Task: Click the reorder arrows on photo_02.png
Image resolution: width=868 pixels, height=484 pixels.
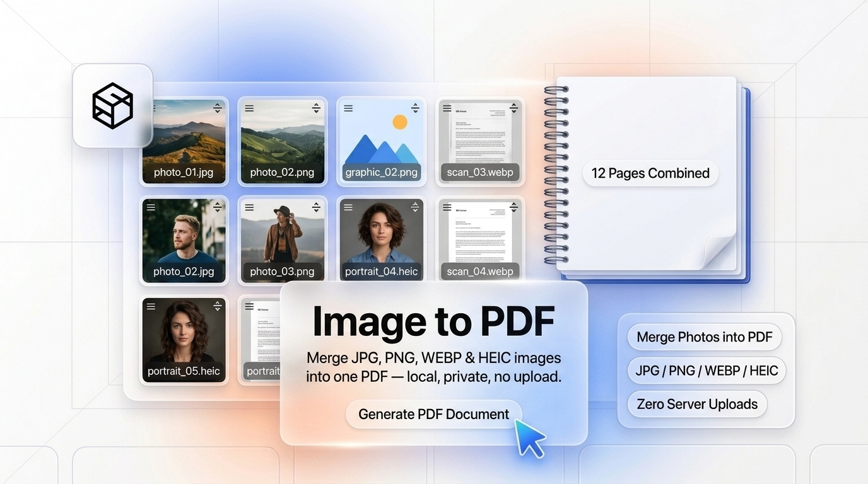Action: (316, 108)
